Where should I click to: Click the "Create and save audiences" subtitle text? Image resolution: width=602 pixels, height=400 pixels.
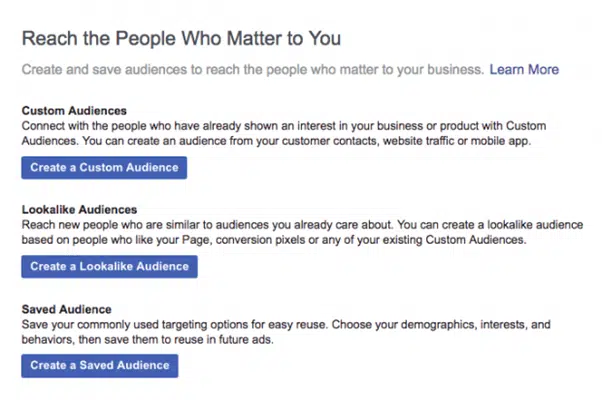[x=252, y=70]
